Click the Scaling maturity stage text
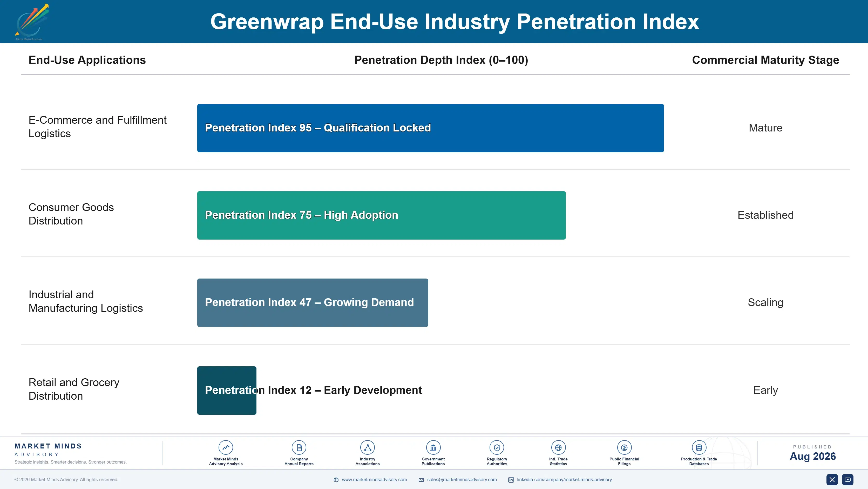Image resolution: width=868 pixels, height=489 pixels. (765, 302)
